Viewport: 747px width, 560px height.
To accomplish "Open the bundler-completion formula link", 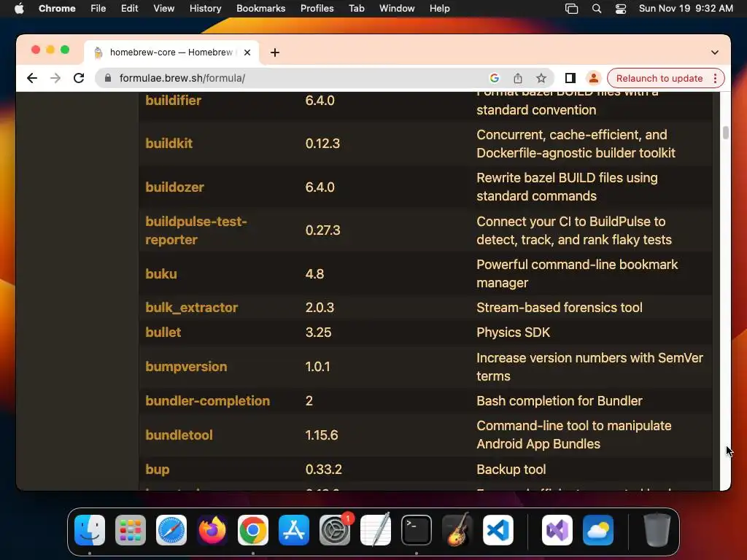I will (x=208, y=401).
